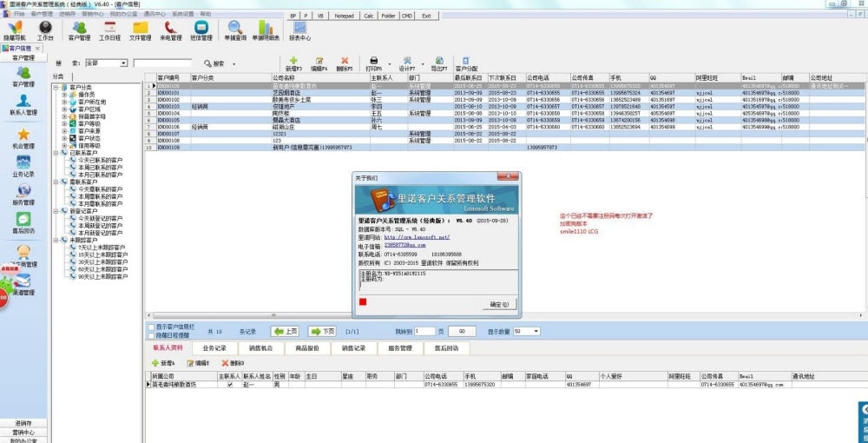Click the red square in About dialog

pos(363,301)
